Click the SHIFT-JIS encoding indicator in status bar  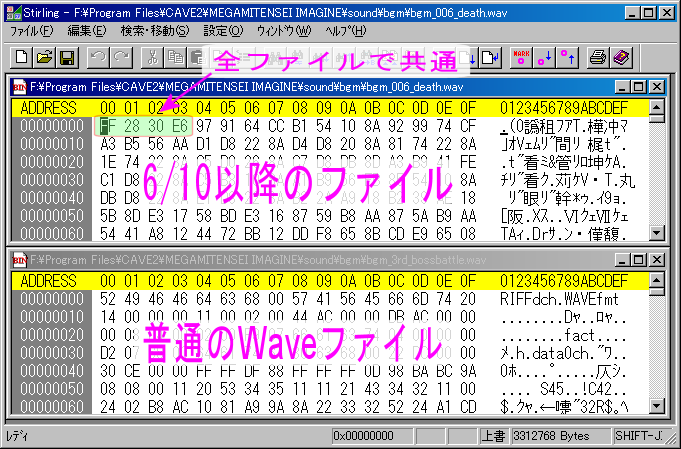tap(638, 437)
